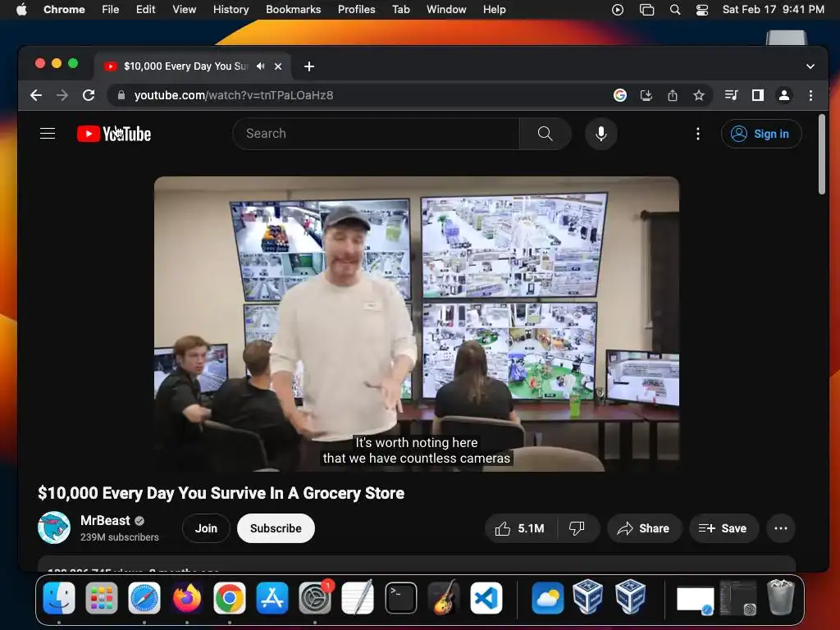Launch Firefox from the Dock
This screenshot has width=840, height=630.
click(x=187, y=598)
